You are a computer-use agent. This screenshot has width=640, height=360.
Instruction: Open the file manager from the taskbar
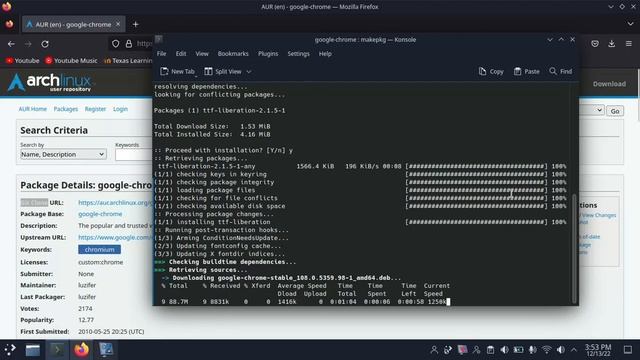[33, 350]
